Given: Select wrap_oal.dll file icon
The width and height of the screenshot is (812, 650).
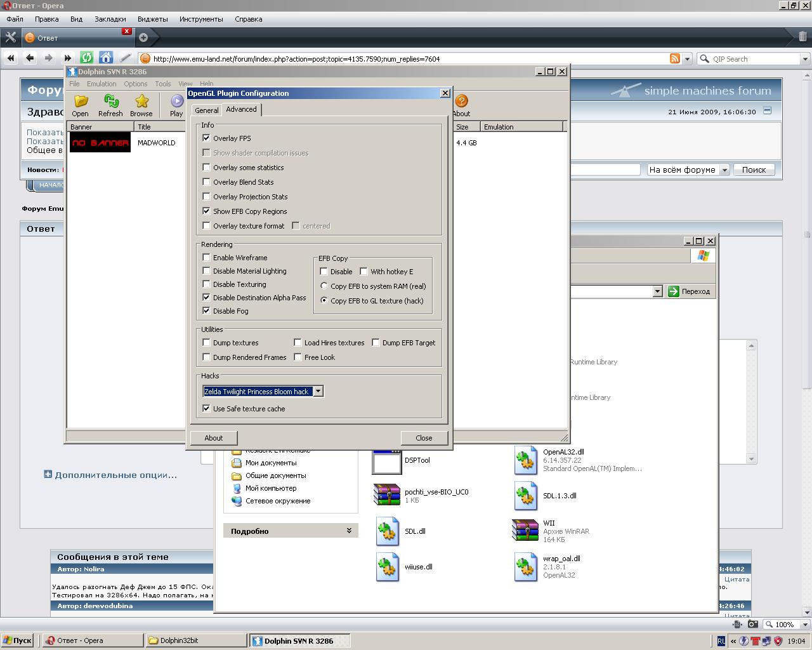Looking at the screenshot, I should (x=525, y=567).
